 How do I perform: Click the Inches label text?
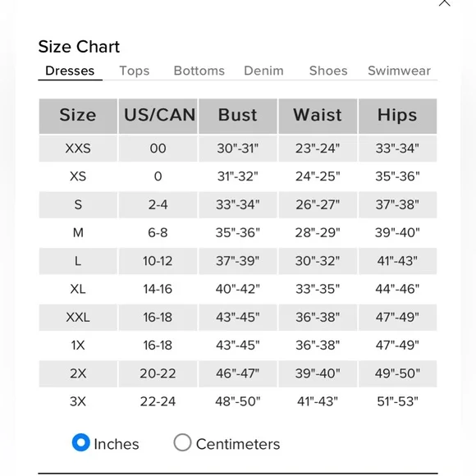tap(117, 445)
